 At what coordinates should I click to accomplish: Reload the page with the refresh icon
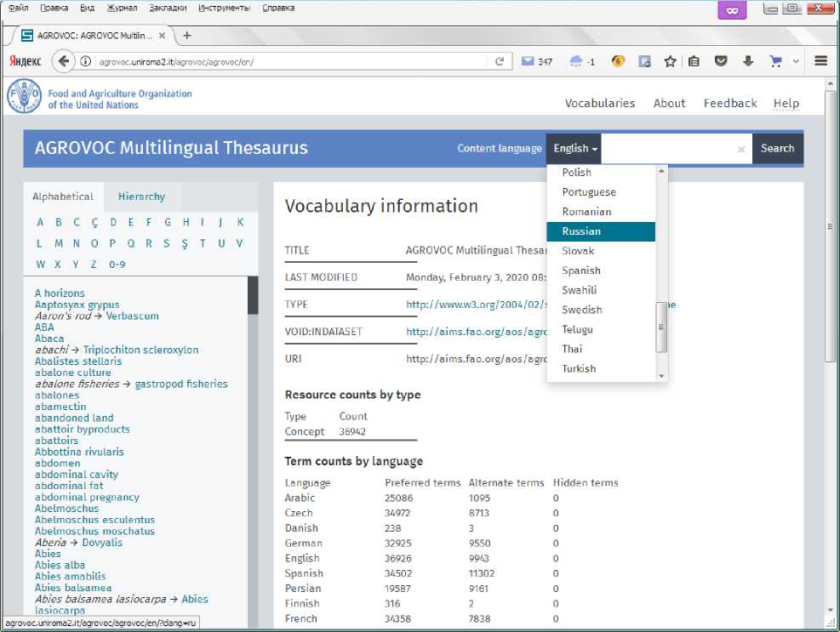(500, 61)
